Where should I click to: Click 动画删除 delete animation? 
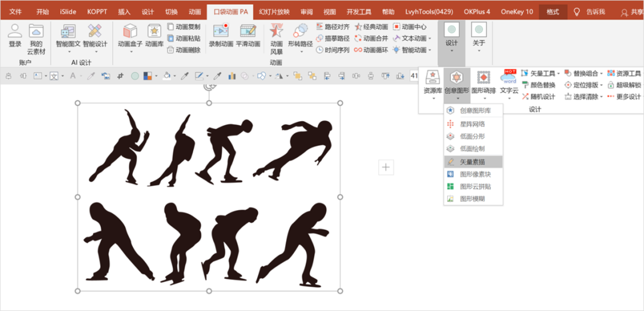184,50
